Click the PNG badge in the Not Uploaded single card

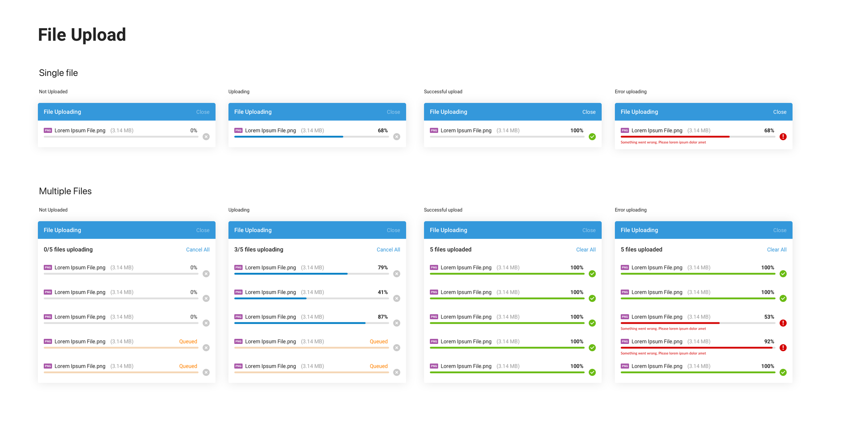(48, 130)
